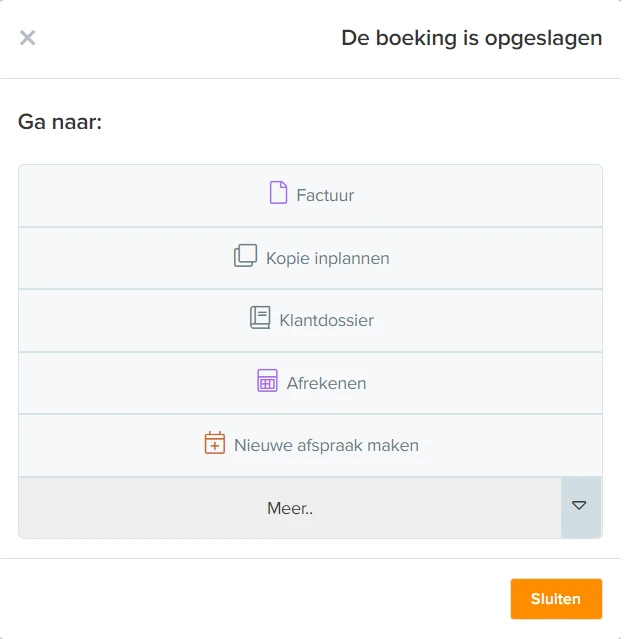This screenshot has height=639, width=627.
Task: Click the Kopie inplannen duplicate icon
Action: [x=245, y=256]
